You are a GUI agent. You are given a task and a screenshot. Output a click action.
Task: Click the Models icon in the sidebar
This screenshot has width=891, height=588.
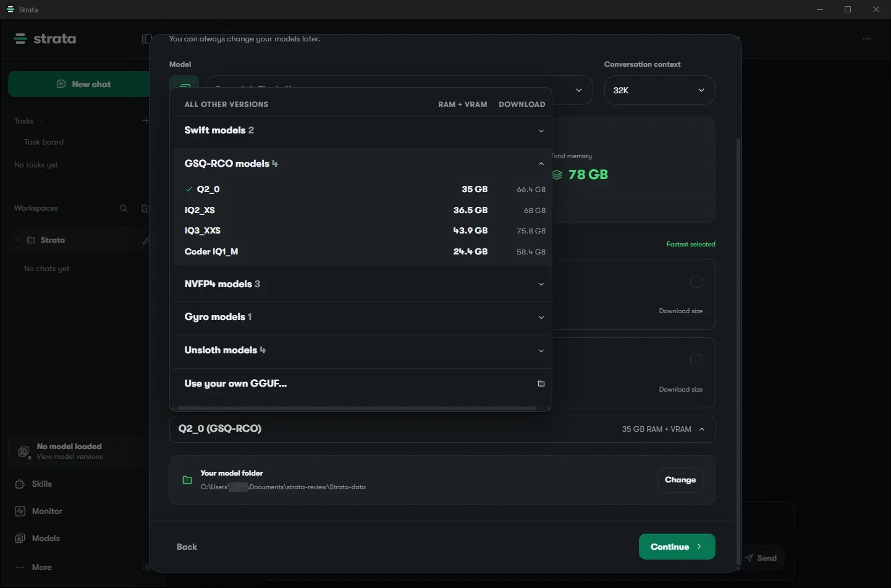[20, 539]
